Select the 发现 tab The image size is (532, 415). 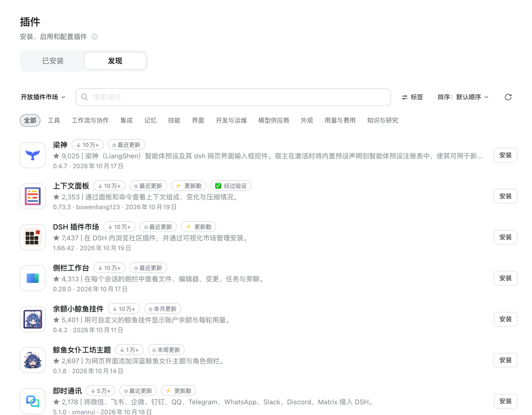[115, 61]
